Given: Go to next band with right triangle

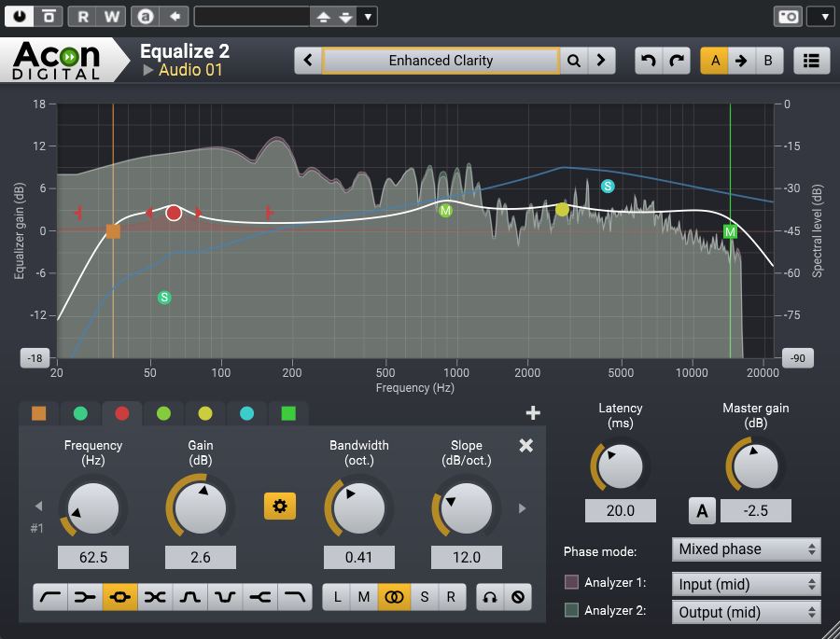Looking at the screenshot, I should click(x=523, y=508).
